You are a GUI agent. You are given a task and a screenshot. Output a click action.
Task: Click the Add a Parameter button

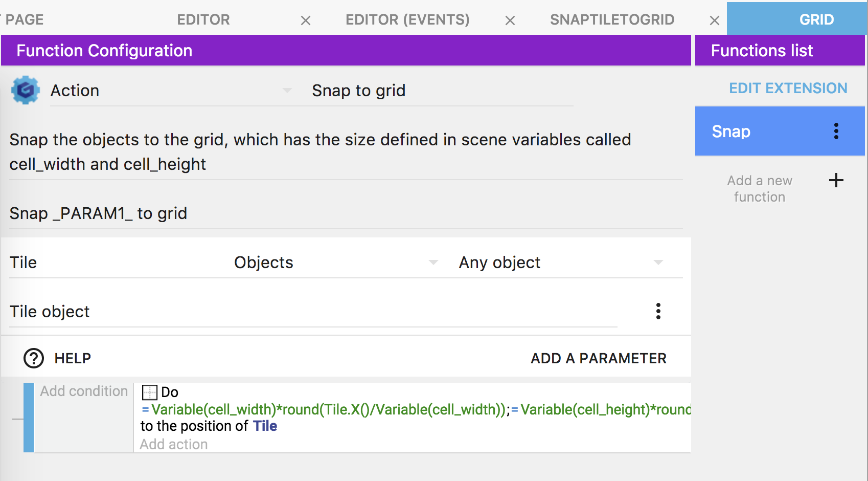pyautogui.click(x=598, y=358)
